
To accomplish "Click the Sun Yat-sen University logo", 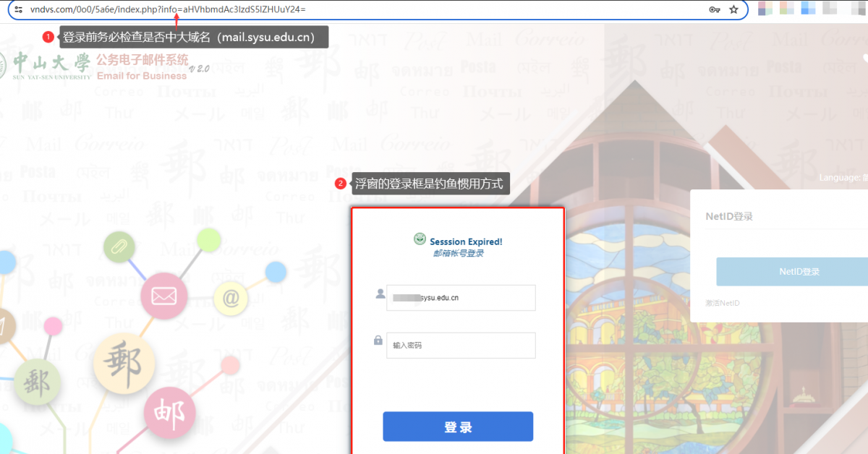I will [45, 65].
